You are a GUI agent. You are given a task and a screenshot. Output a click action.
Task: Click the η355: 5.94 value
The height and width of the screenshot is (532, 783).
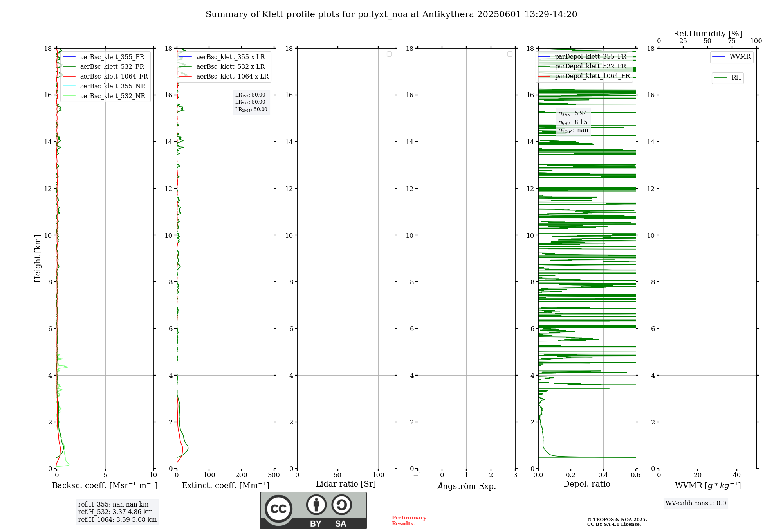[573, 113]
